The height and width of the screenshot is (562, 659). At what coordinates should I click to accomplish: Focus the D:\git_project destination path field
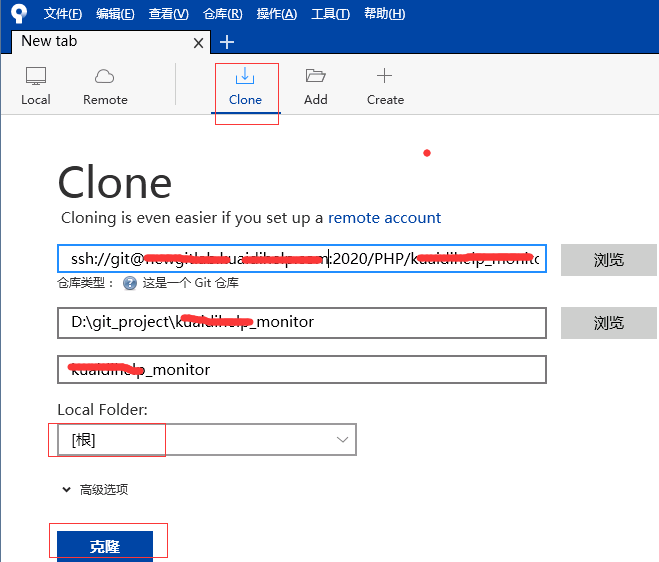coord(302,322)
